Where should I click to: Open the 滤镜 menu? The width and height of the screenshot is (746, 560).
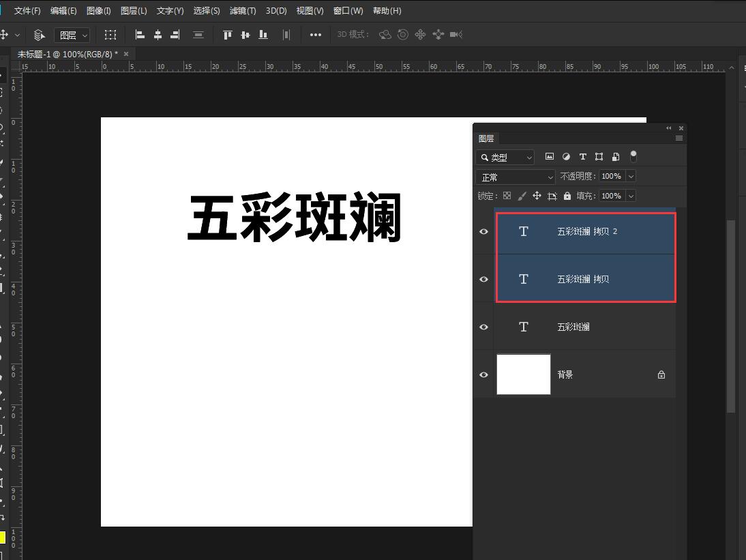(x=242, y=10)
